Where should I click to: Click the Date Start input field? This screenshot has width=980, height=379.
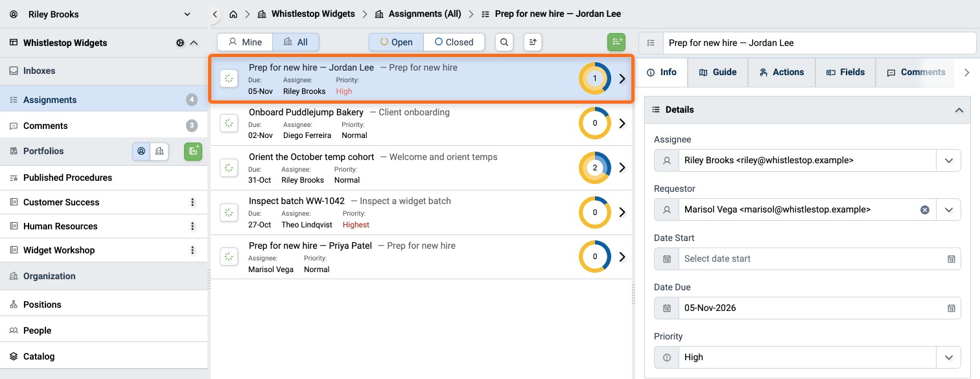(x=810, y=258)
